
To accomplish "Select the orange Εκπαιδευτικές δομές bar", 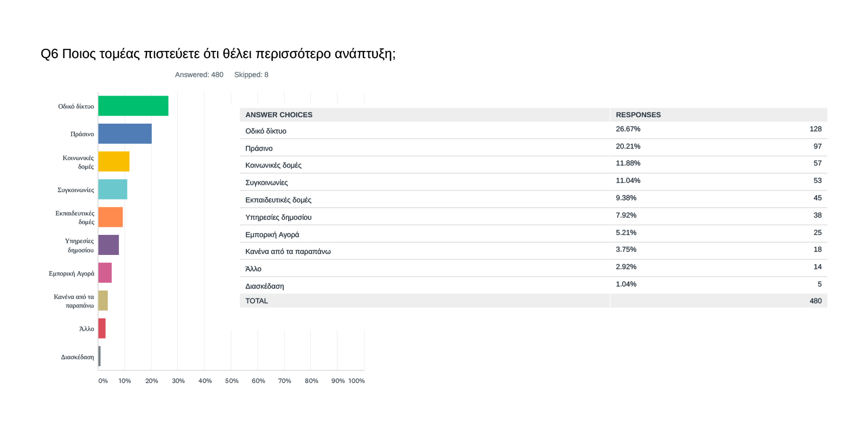I will tap(111, 217).
